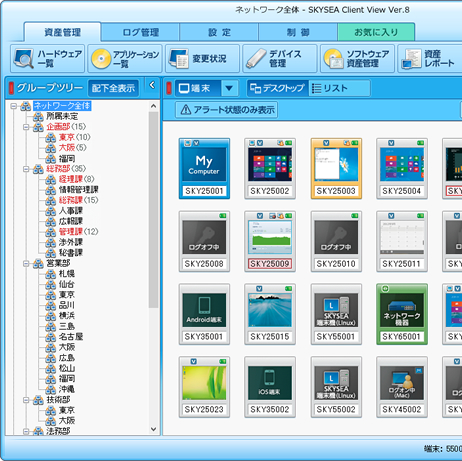Click the 人事課 group icon

[51, 211]
